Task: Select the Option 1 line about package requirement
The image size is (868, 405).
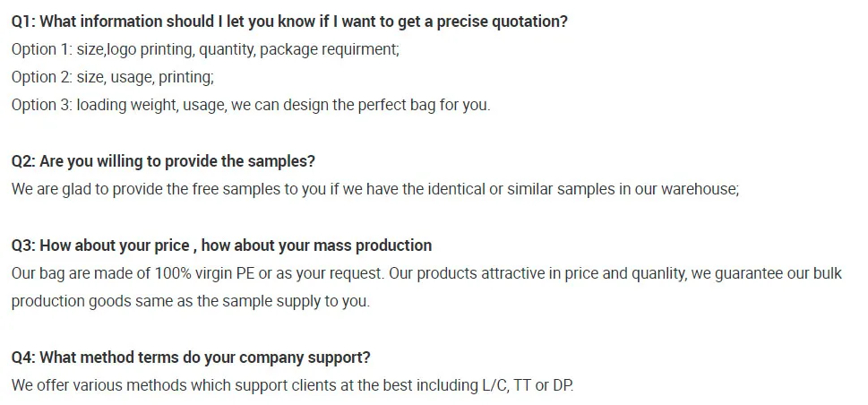Action: click(x=205, y=49)
